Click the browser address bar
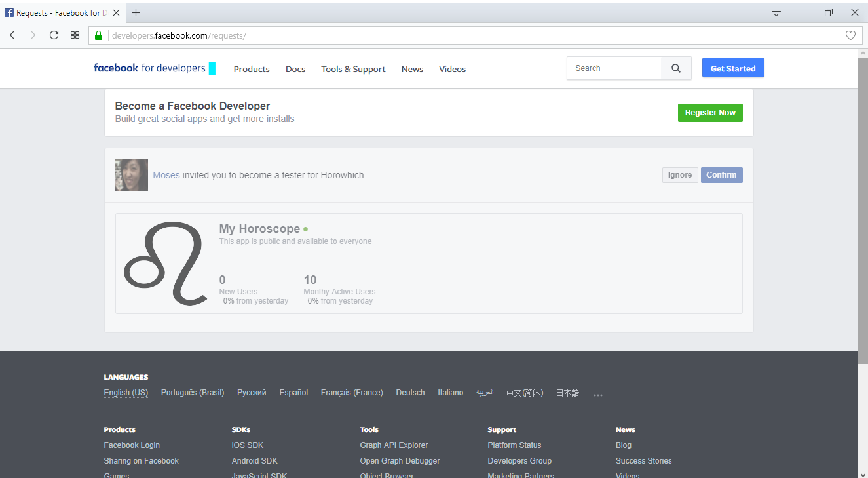This screenshot has width=868, height=478. point(475,35)
